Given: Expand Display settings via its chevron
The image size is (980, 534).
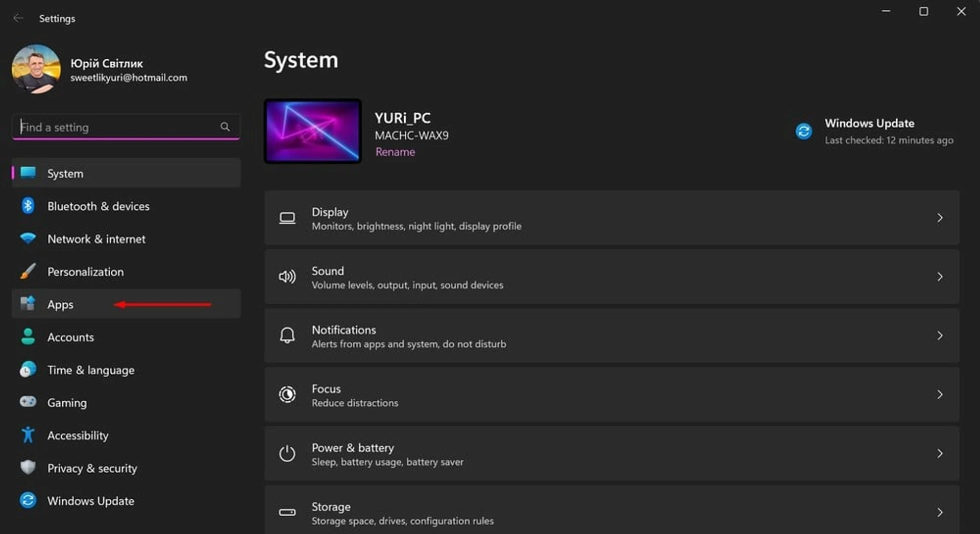Looking at the screenshot, I should point(940,218).
